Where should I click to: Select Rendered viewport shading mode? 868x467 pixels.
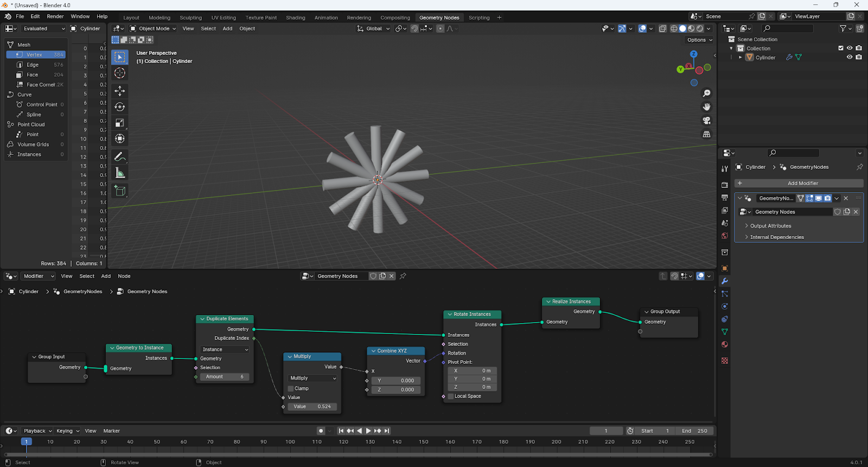point(700,29)
